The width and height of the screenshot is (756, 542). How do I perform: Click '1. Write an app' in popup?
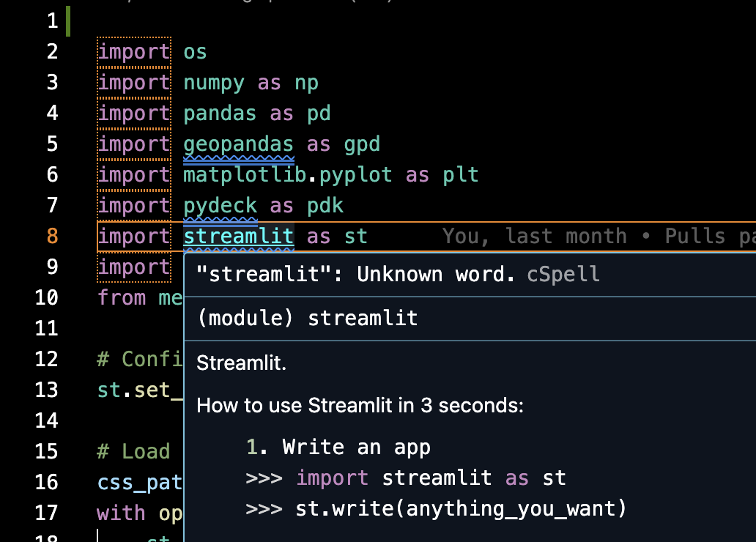(338, 448)
